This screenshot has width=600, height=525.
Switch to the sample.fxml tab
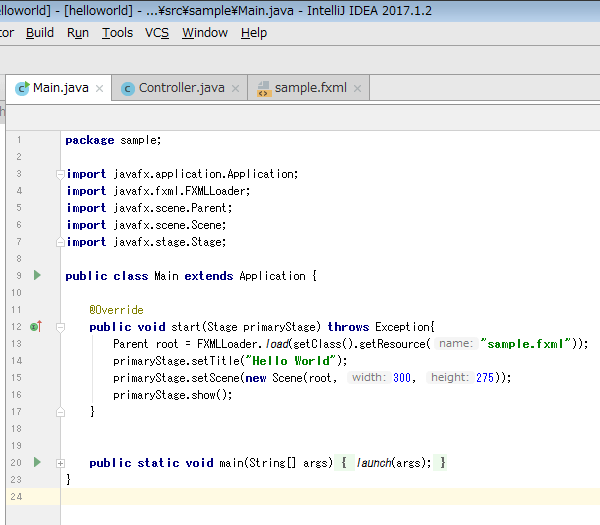308,88
